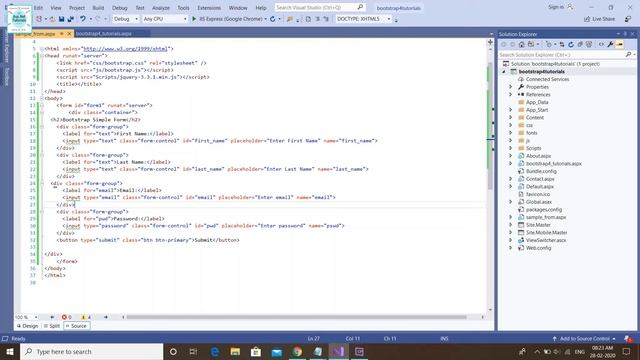Close the sample_from.aspx tab
The height and width of the screenshot is (360, 640).
click(x=69, y=33)
